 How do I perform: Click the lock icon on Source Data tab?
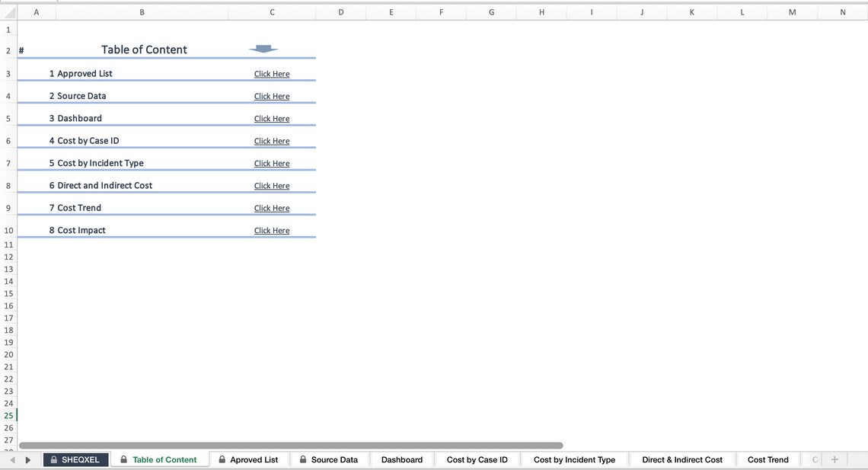[x=304, y=459]
